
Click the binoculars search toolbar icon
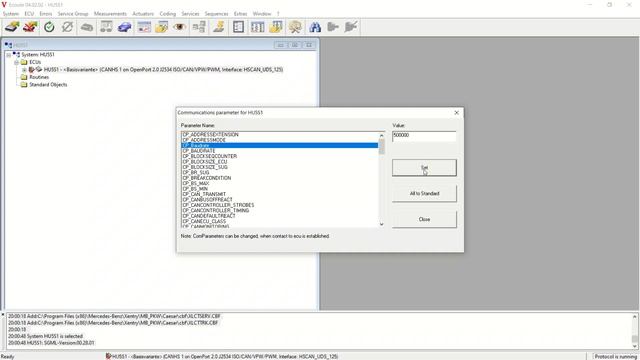tap(315, 27)
